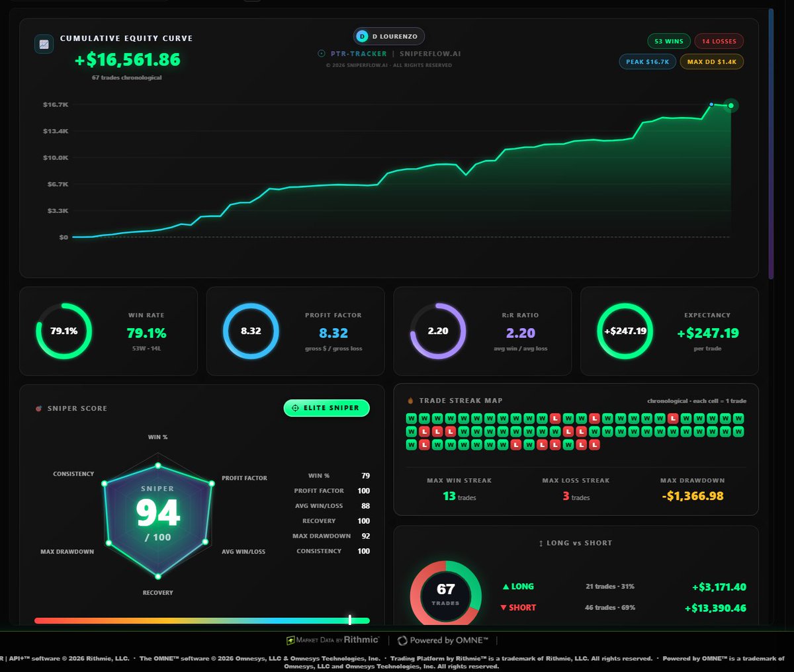Click the MAX DD $1.4K badge
The height and width of the screenshot is (672, 794).
pyautogui.click(x=711, y=62)
